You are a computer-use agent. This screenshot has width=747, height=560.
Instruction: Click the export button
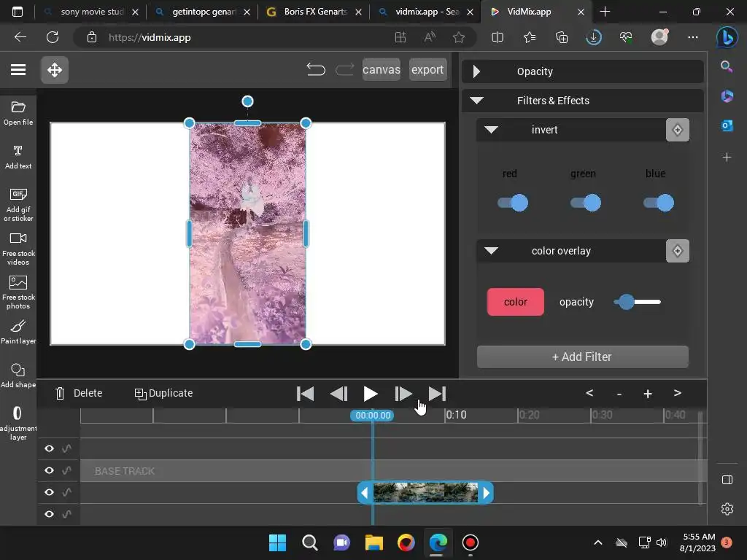click(427, 70)
